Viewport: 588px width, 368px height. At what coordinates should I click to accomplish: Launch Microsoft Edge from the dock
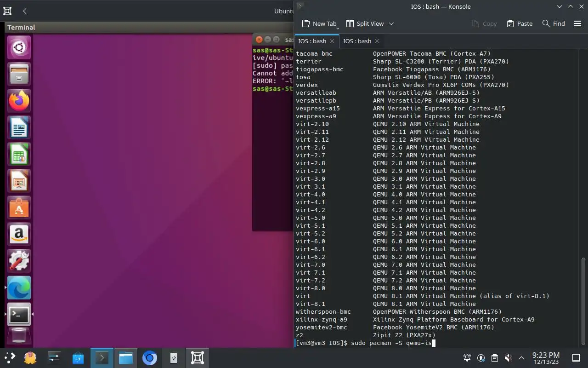(19, 287)
